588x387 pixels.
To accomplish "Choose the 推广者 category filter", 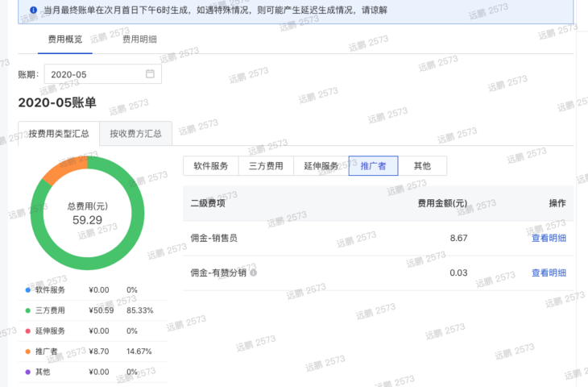I will (x=373, y=166).
